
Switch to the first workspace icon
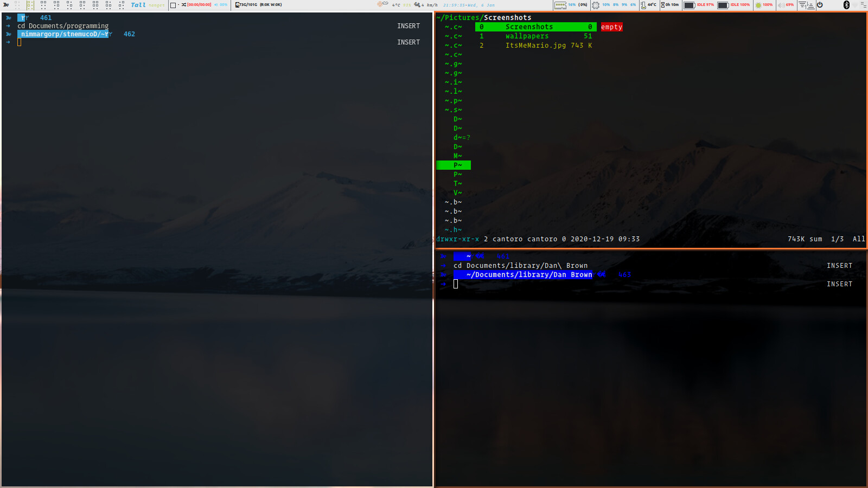[17, 5]
